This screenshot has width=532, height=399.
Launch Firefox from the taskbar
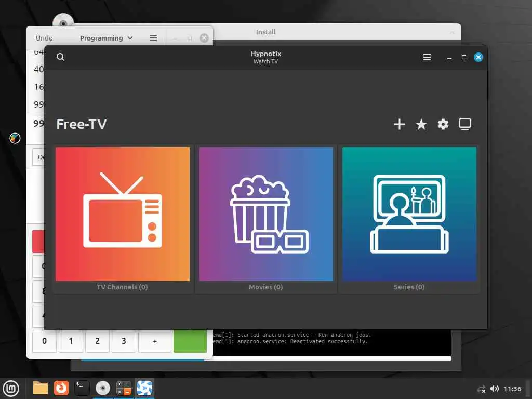click(61, 388)
